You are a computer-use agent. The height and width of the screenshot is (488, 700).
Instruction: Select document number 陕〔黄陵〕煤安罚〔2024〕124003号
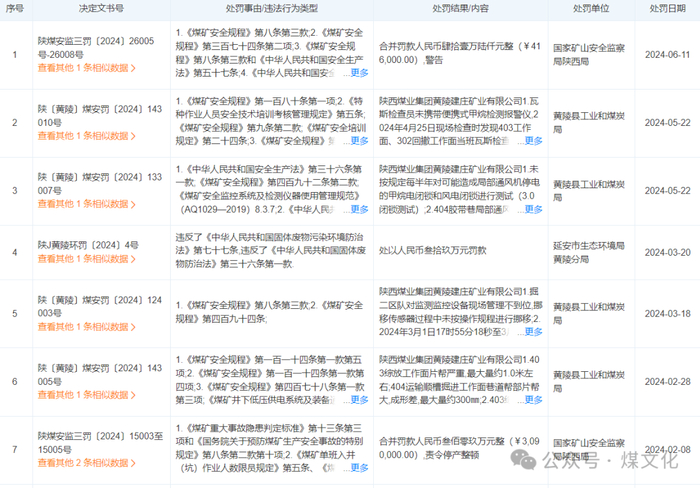(x=100, y=307)
